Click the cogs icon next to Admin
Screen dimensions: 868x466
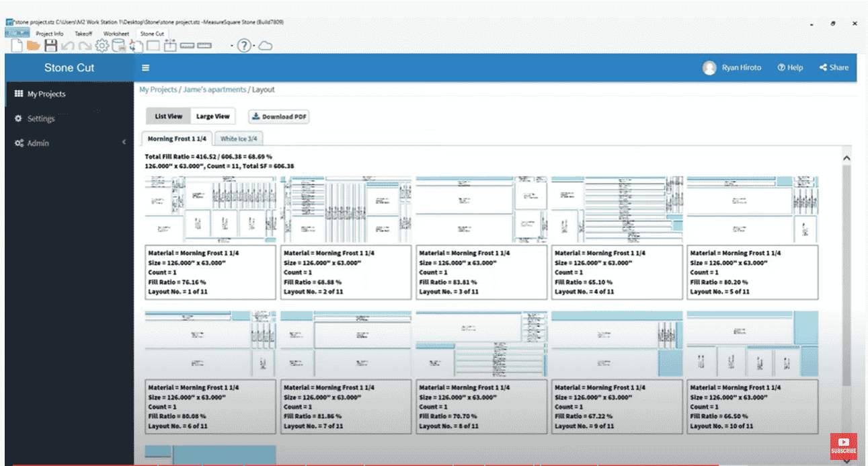coord(19,143)
